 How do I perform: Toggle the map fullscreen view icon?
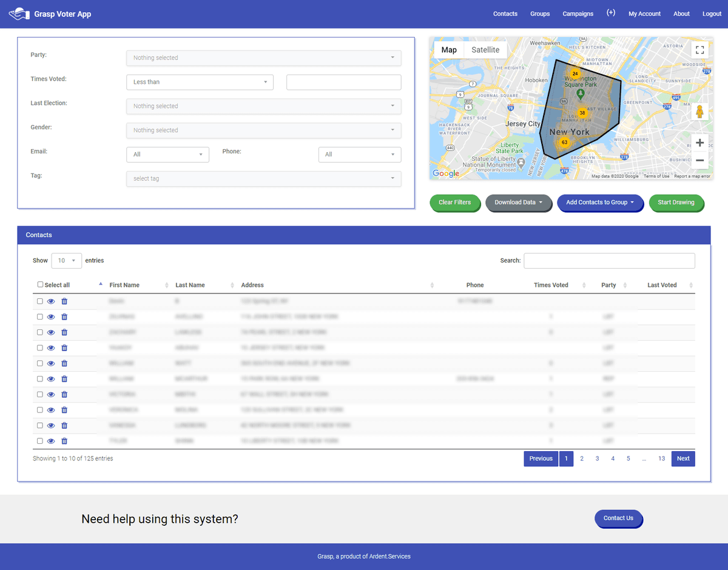coord(699,50)
